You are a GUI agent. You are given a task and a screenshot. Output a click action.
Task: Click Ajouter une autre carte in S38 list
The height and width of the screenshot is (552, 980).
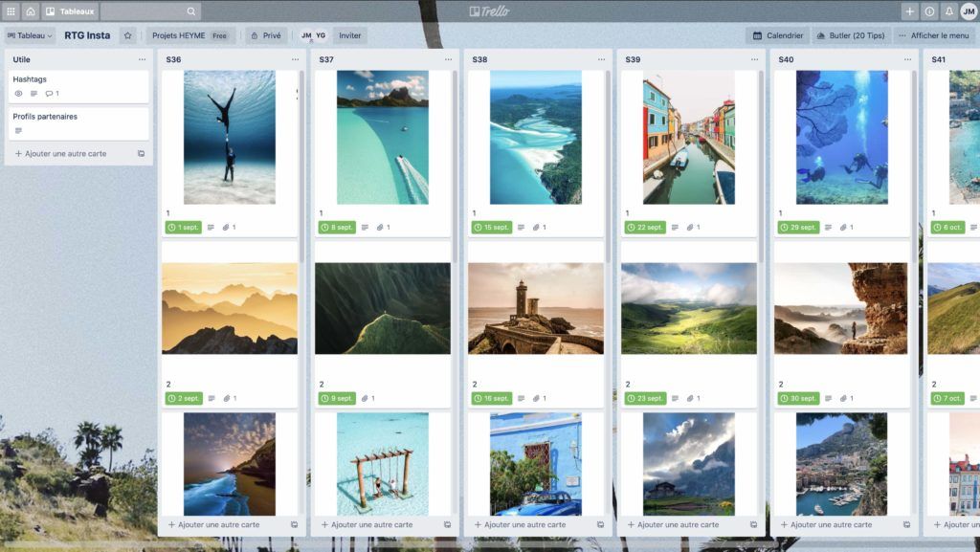click(x=520, y=525)
